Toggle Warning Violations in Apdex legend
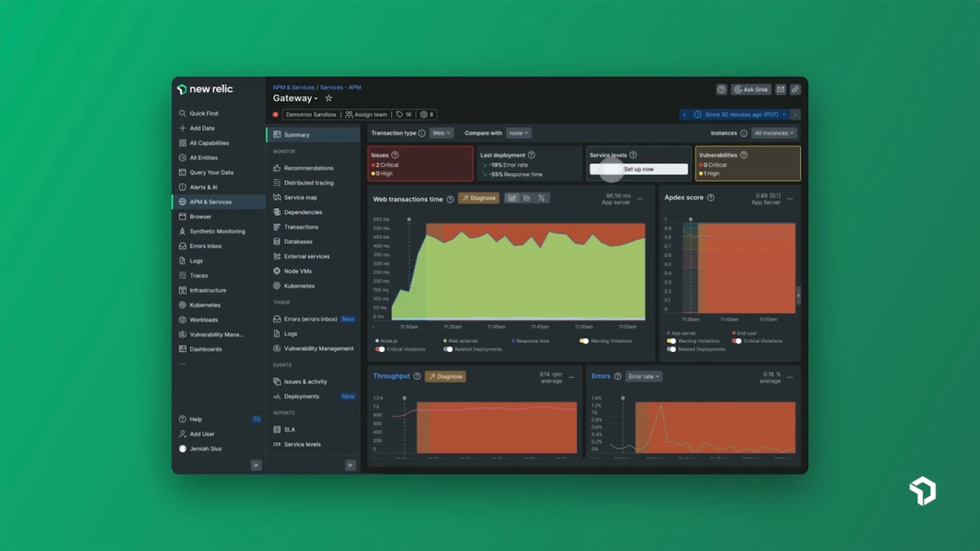This screenshot has width=980, height=551. [x=671, y=341]
